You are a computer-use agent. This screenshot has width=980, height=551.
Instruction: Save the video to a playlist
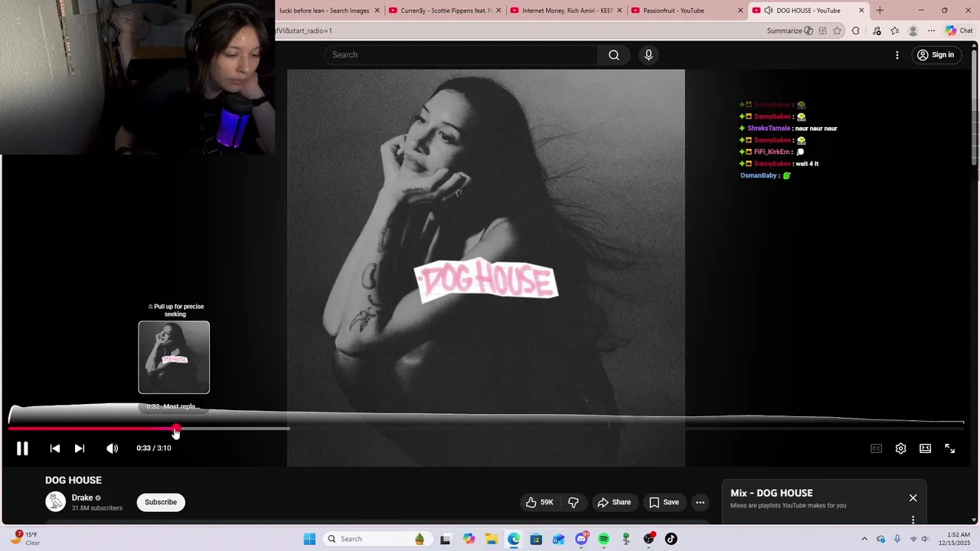click(664, 502)
